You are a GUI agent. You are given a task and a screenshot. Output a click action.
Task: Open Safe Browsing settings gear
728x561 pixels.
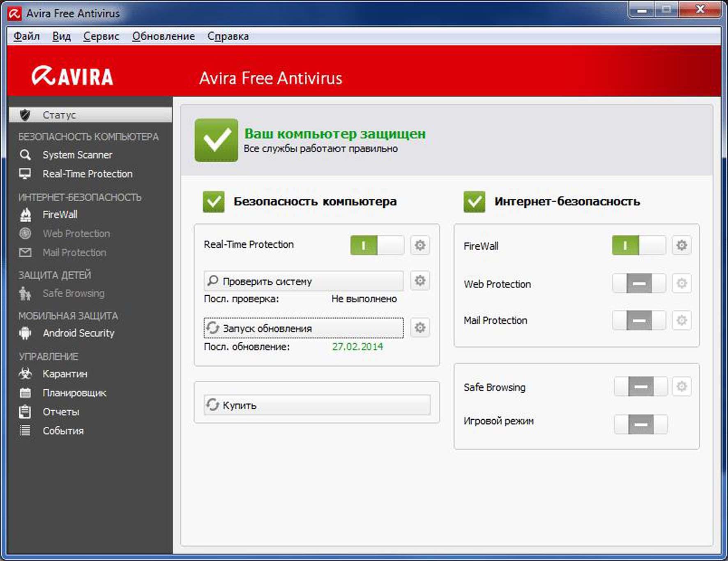pyautogui.click(x=682, y=386)
